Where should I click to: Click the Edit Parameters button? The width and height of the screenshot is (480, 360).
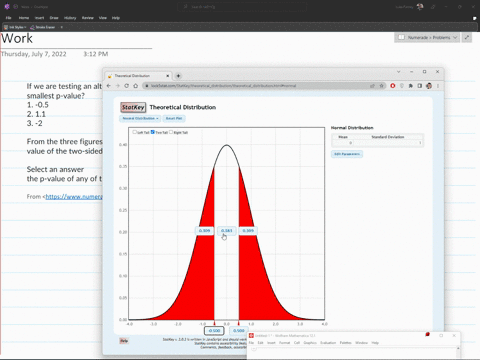click(x=347, y=154)
